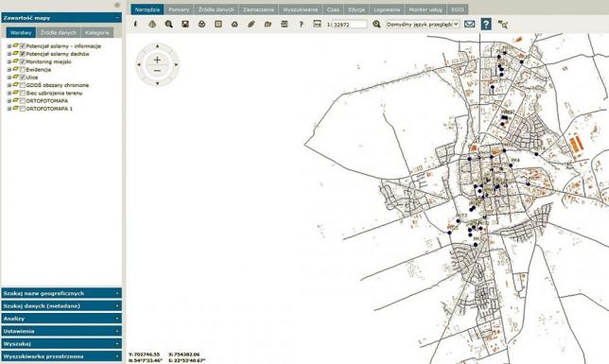Enable the ORTOFOTOMAPA 1 layer checkbox
The image size is (609, 364).
pyautogui.click(x=23, y=109)
